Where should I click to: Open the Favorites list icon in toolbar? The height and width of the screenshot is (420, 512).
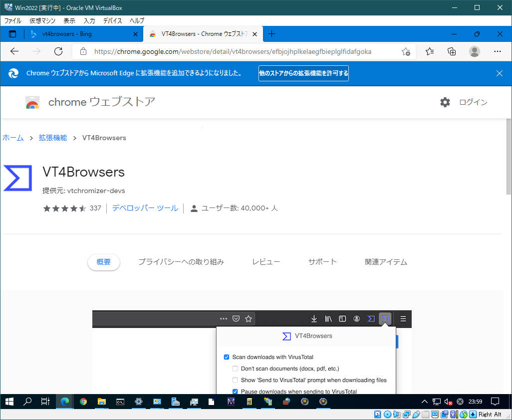(430, 51)
